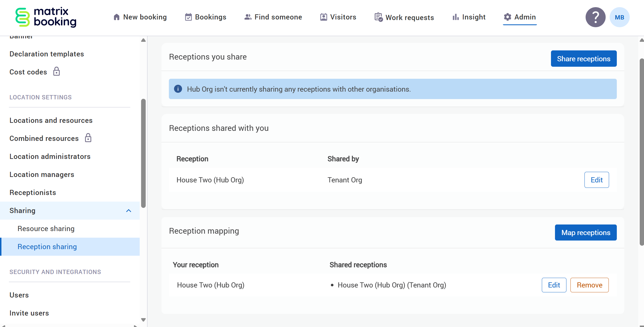
Task: Click the Cost codes lock icon
Action: [57, 72]
